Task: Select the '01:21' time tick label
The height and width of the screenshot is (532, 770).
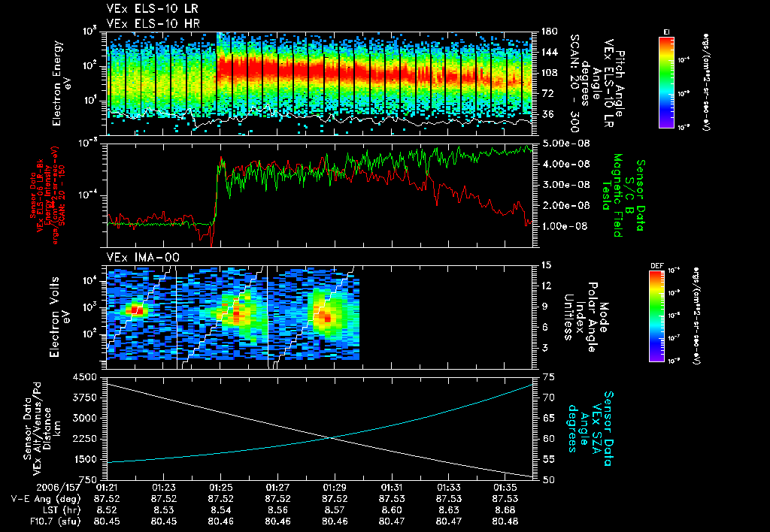Action: [107, 488]
